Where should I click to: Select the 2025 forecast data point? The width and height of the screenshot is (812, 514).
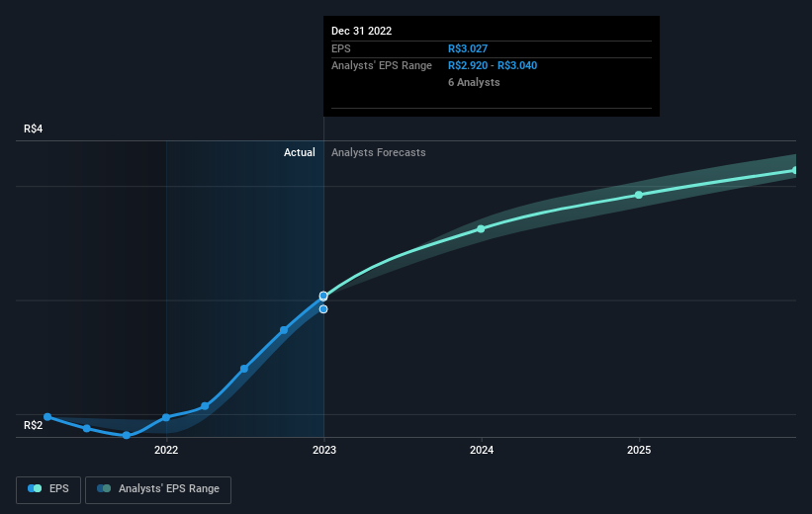point(639,195)
